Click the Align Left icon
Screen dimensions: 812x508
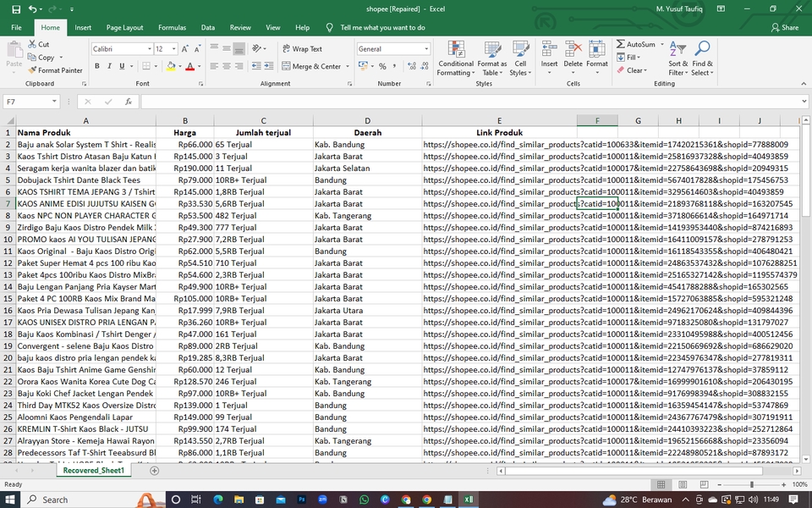214,66
